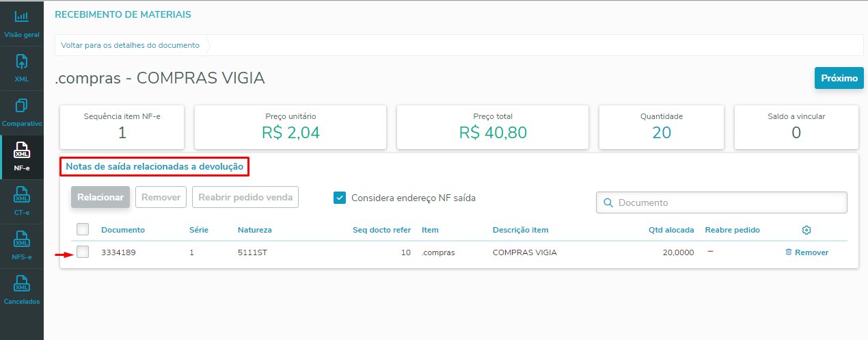Go back via Voltar para os detalhes do documento
The image size is (868, 340).
point(131,45)
